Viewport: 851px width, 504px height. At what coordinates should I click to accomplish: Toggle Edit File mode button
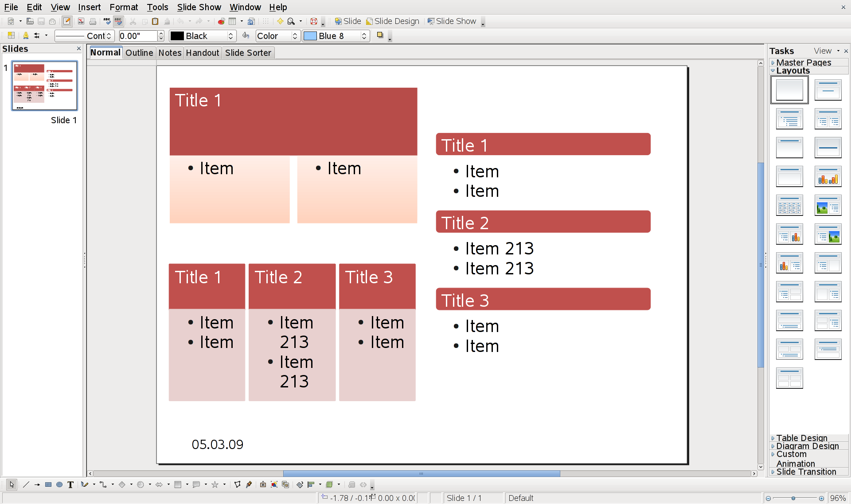[x=67, y=21]
